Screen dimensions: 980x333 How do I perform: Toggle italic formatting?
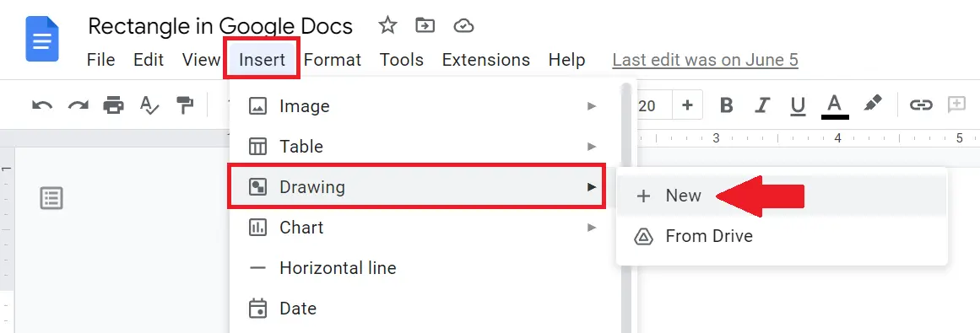click(x=761, y=105)
